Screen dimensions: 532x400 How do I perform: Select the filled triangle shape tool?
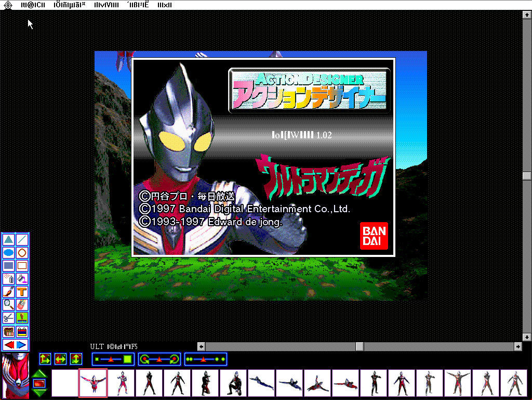coord(9,240)
